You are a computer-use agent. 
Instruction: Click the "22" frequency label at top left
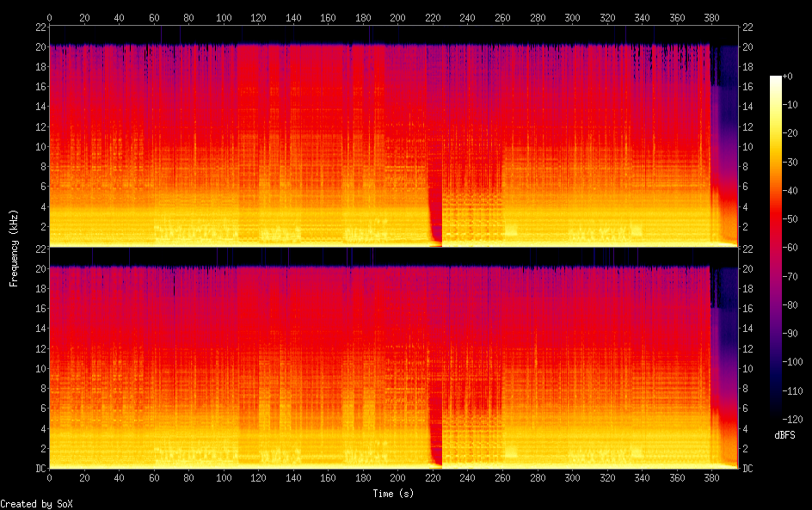[x=40, y=28]
